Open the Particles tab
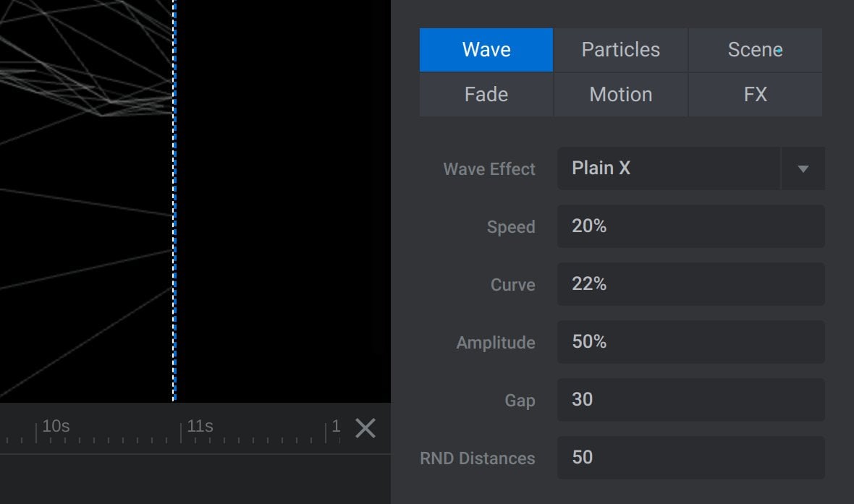The width and height of the screenshot is (854, 504). point(620,50)
